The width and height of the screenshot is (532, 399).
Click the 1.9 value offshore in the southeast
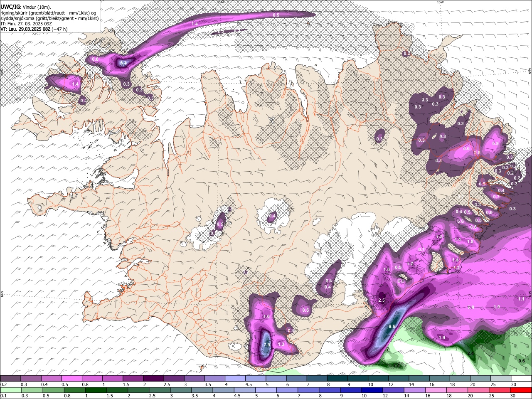[x=442, y=337]
